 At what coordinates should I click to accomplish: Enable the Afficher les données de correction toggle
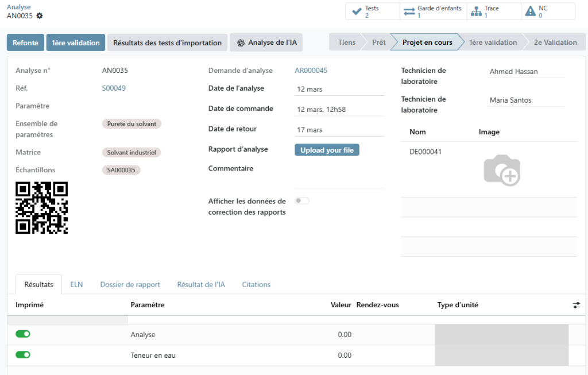coord(301,200)
